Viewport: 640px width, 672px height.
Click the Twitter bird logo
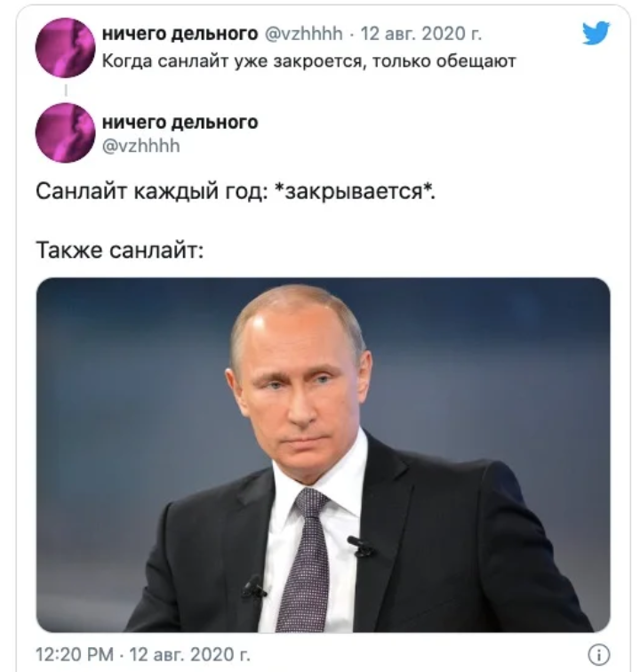(596, 33)
